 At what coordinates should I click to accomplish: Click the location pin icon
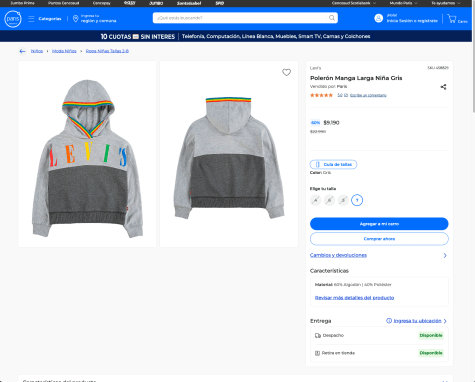coord(76,19)
